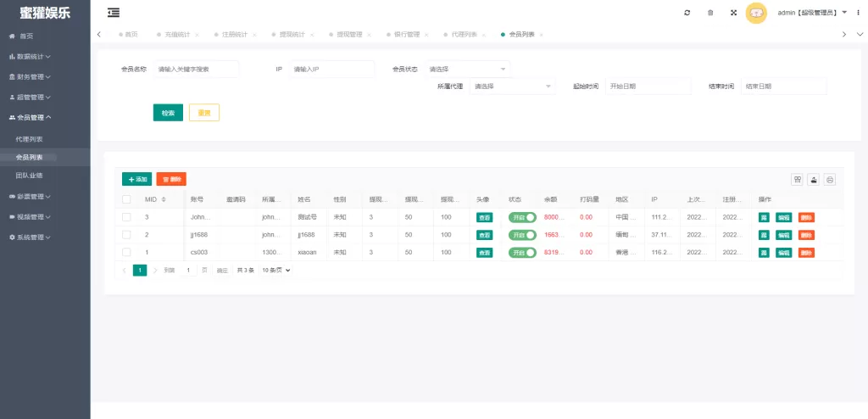Image resolution: width=868 pixels, height=419 pixels.
Task: Click the trash clear-cache icon in top bar
Action: 710,13
